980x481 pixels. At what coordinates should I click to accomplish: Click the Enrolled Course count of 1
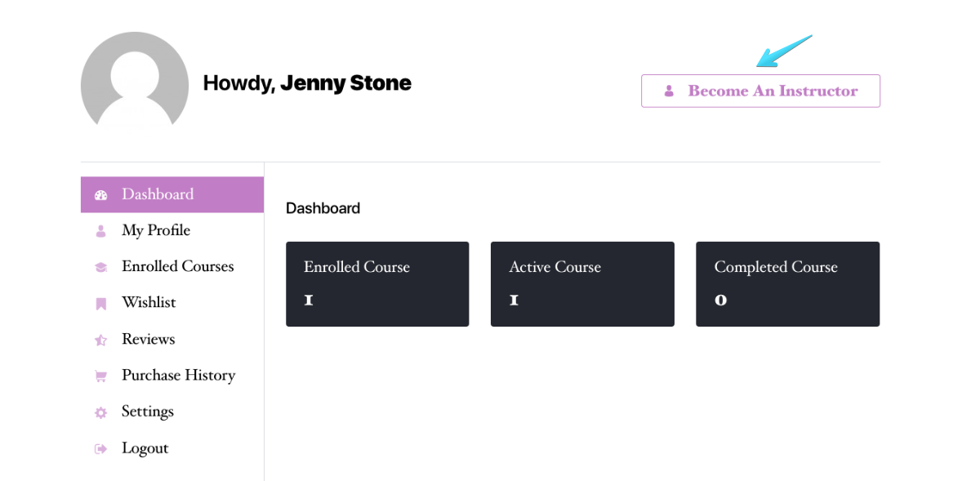[x=309, y=300]
